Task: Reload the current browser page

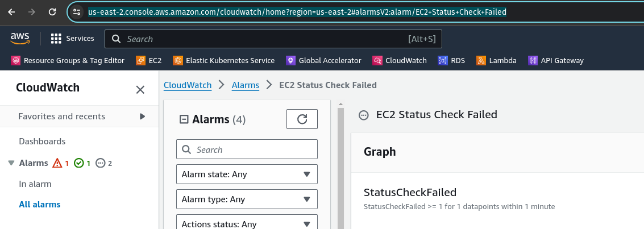Action: point(52,12)
